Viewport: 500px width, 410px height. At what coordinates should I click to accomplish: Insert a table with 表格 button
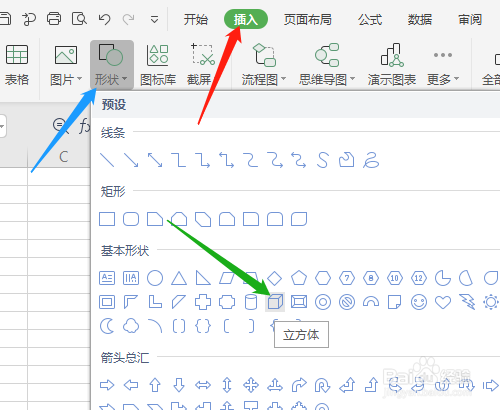click(17, 65)
